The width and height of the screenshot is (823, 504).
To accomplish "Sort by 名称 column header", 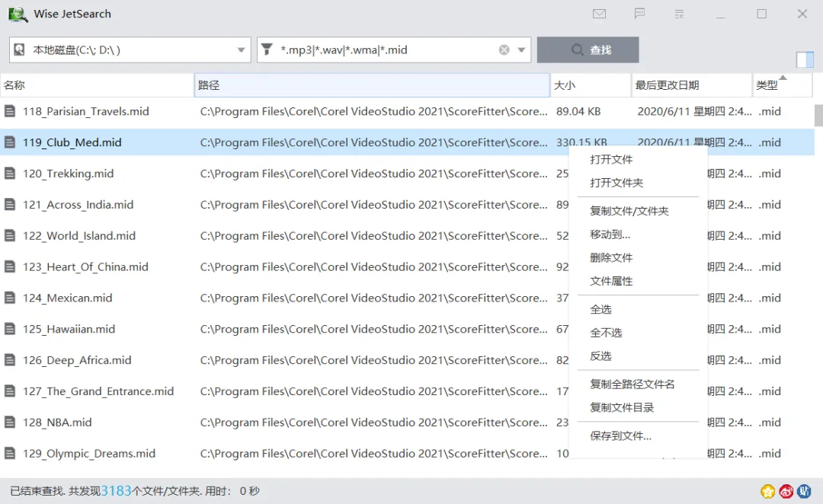I will (97, 85).
